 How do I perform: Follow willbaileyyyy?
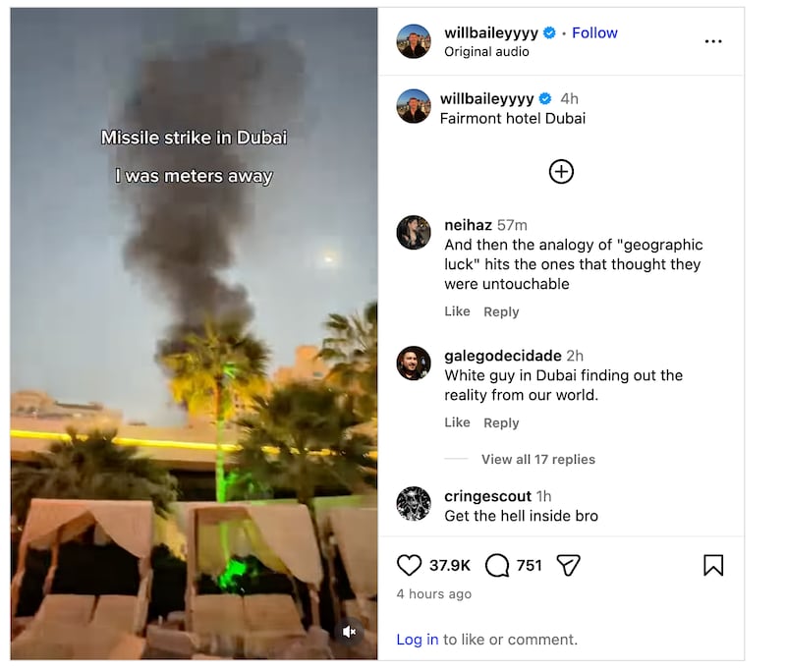coord(594,32)
